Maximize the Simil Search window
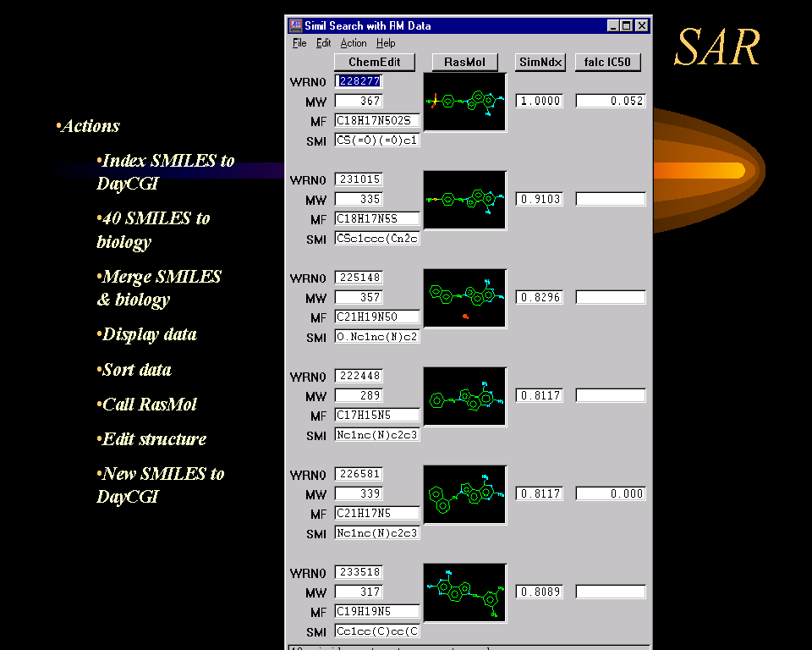This screenshot has width=812, height=650. (x=627, y=25)
